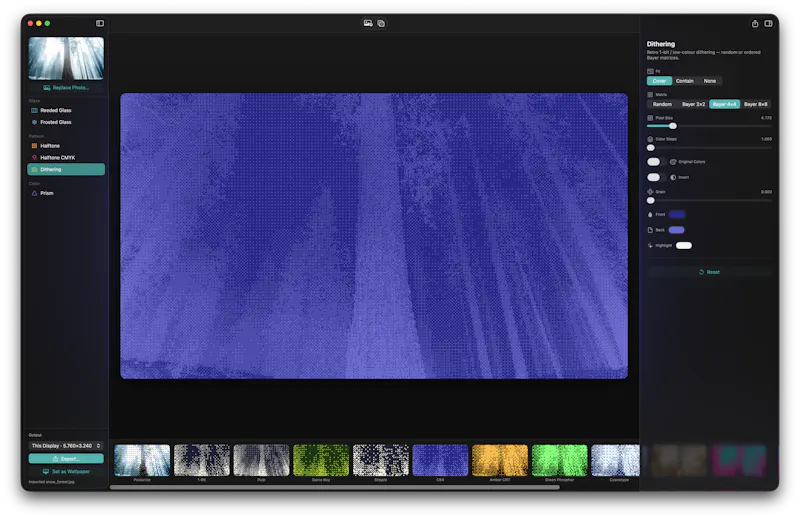The height and width of the screenshot is (519, 800).
Task: Choose the Bayer 4x4 matrix
Action: pyautogui.click(x=724, y=104)
